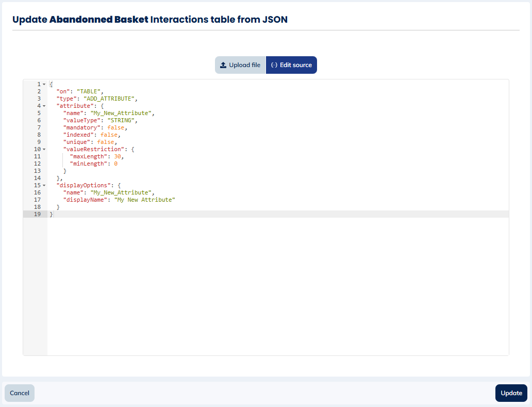Place cursor in "ADD_ATTRIBUTE" value
The width and height of the screenshot is (532, 407).
pos(110,99)
